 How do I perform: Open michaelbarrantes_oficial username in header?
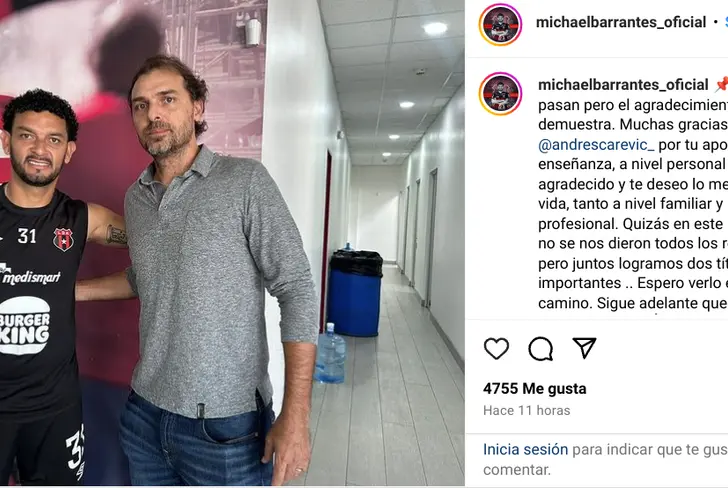(x=621, y=22)
